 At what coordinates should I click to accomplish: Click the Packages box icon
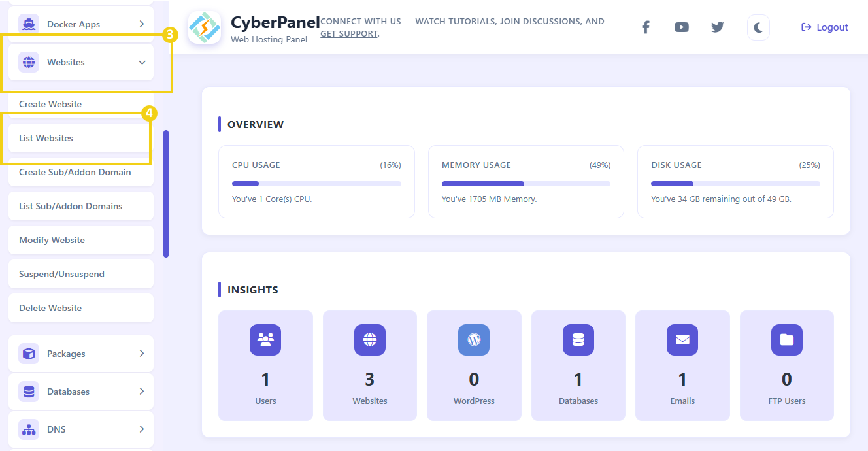(28, 353)
